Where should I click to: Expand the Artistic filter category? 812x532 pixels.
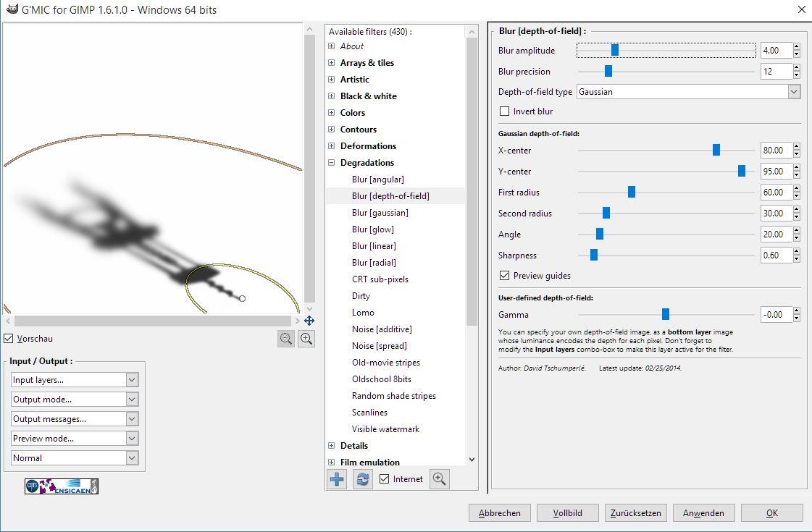pos(332,80)
